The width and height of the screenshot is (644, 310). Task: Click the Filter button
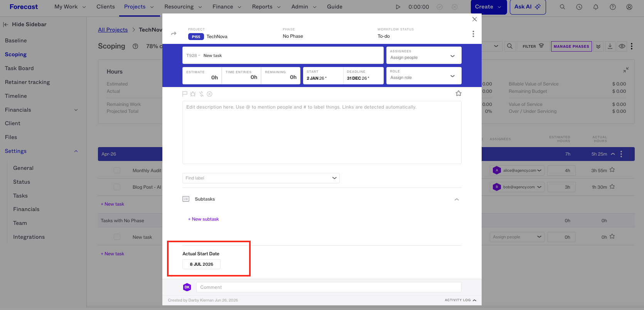tap(533, 46)
